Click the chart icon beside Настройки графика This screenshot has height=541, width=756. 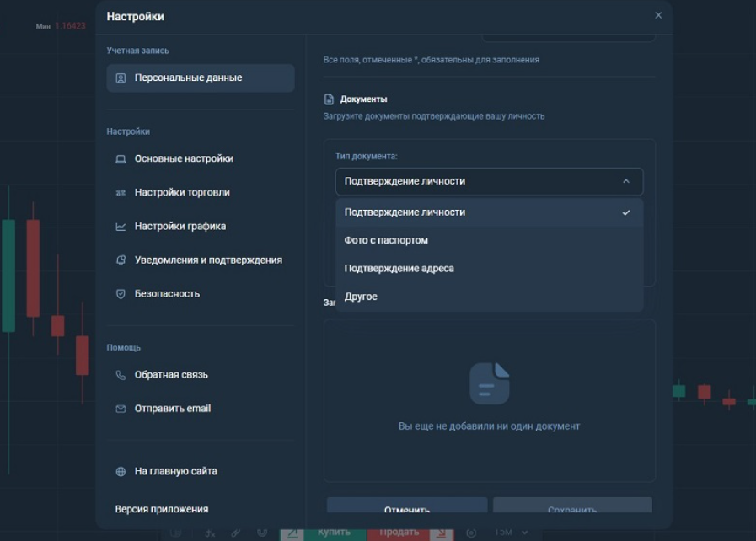(x=120, y=226)
